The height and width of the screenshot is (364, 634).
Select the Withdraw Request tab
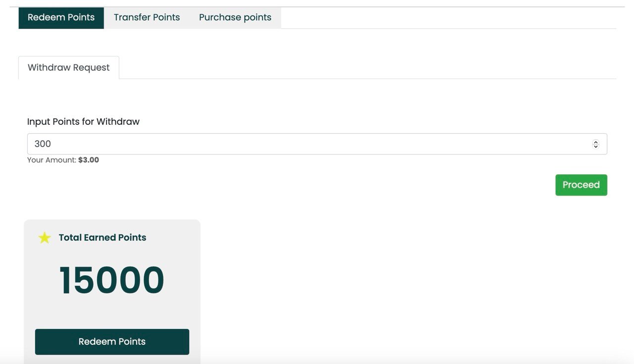[69, 68]
